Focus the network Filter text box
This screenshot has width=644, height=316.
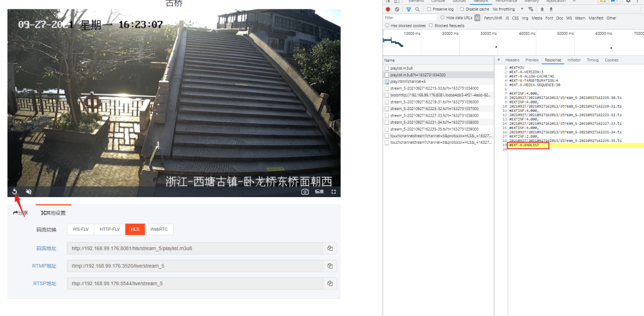tap(410, 18)
